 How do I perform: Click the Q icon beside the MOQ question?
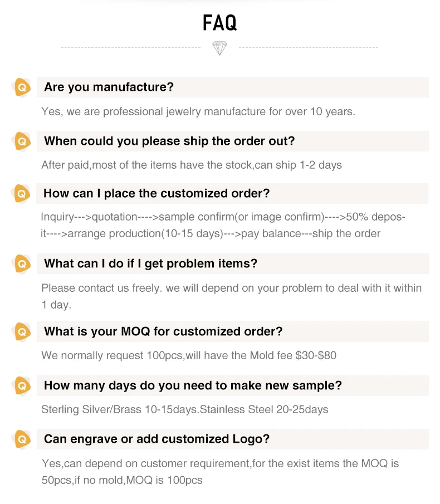(x=22, y=332)
